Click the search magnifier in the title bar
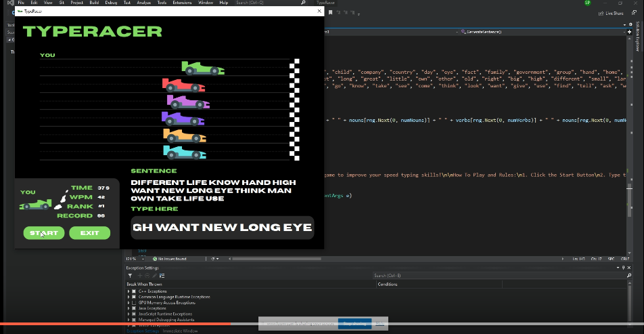 [303, 3]
